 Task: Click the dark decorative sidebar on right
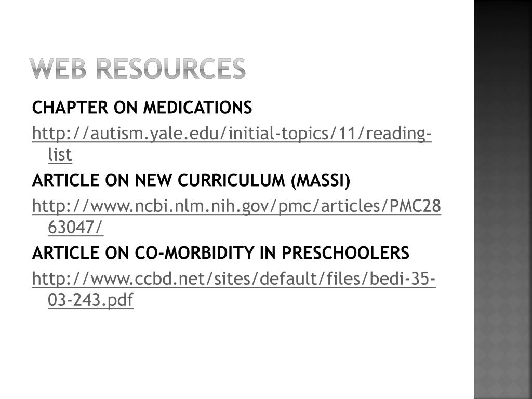[x=502, y=199]
